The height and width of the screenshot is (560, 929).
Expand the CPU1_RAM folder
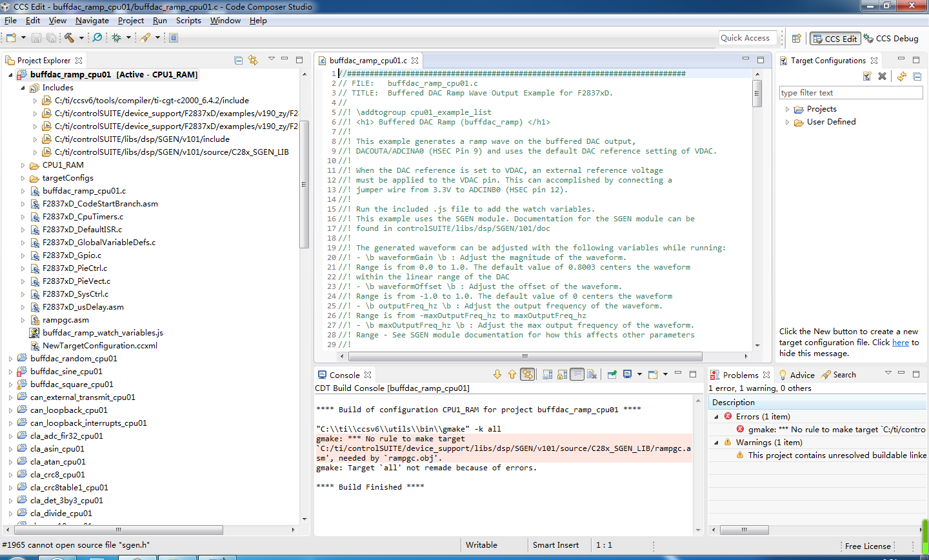pos(23,165)
